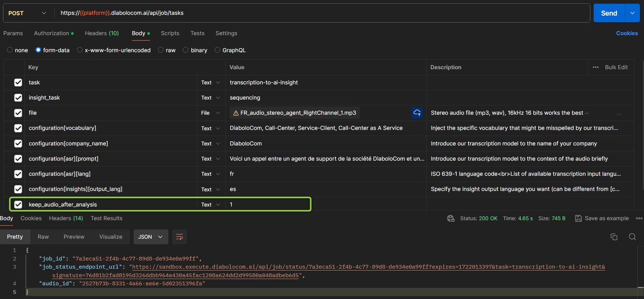Open the Visualize response tab

[x=111, y=237]
